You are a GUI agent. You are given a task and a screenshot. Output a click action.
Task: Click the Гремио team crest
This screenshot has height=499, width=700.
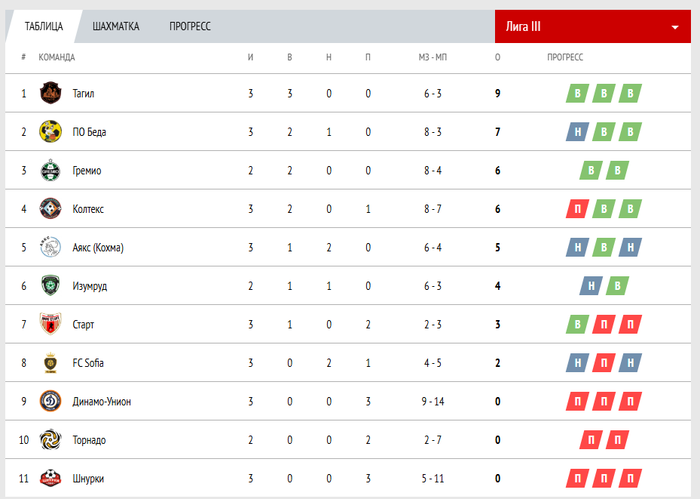click(x=50, y=171)
